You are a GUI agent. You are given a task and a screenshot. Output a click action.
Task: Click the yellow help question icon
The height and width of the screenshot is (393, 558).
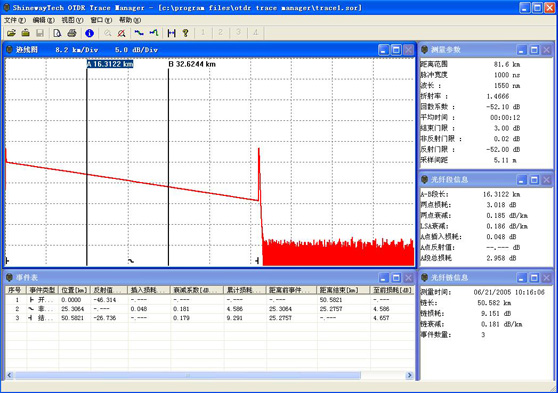pos(185,33)
